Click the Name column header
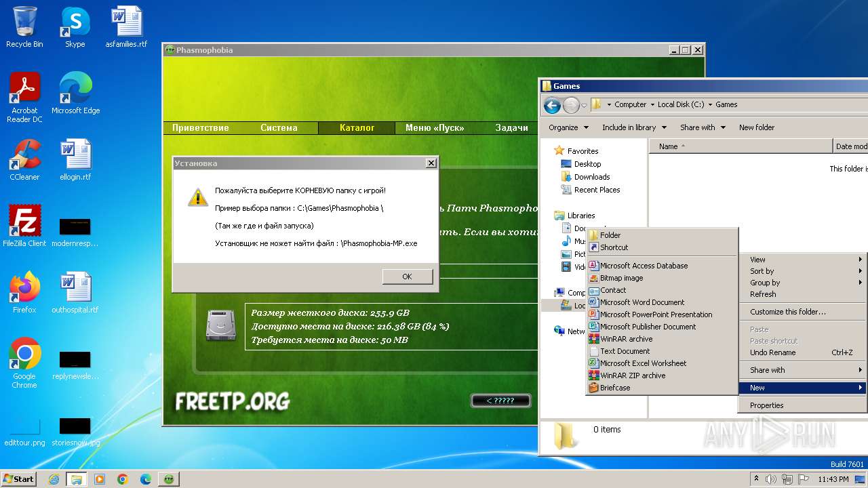 [741, 146]
